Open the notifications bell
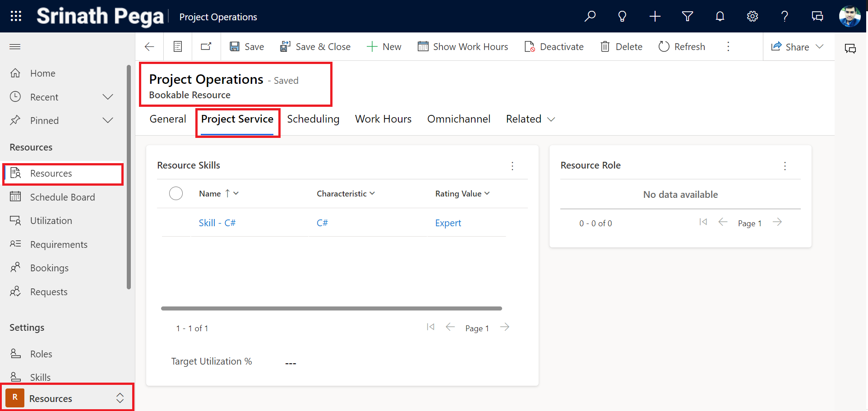Image resolution: width=868 pixels, height=411 pixels. (x=720, y=17)
